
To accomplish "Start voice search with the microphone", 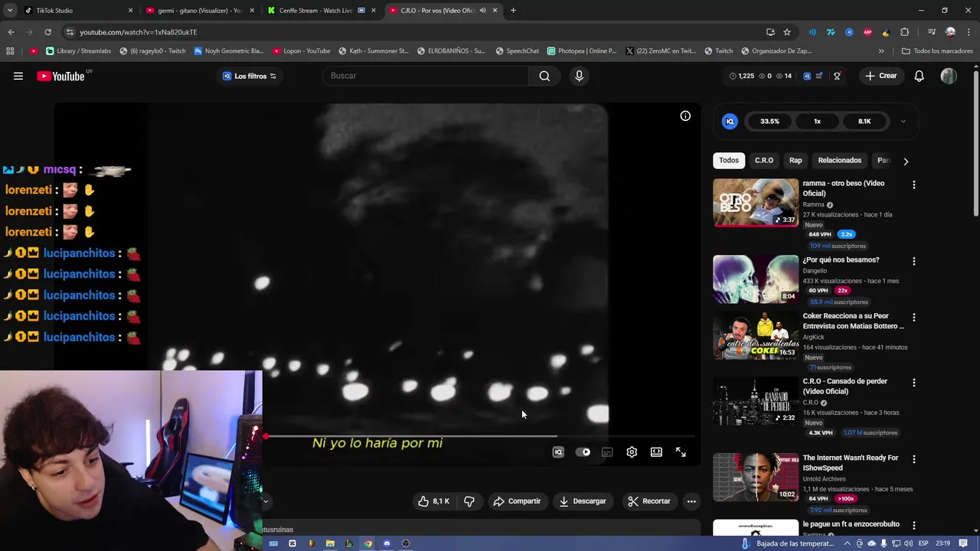I will (579, 76).
